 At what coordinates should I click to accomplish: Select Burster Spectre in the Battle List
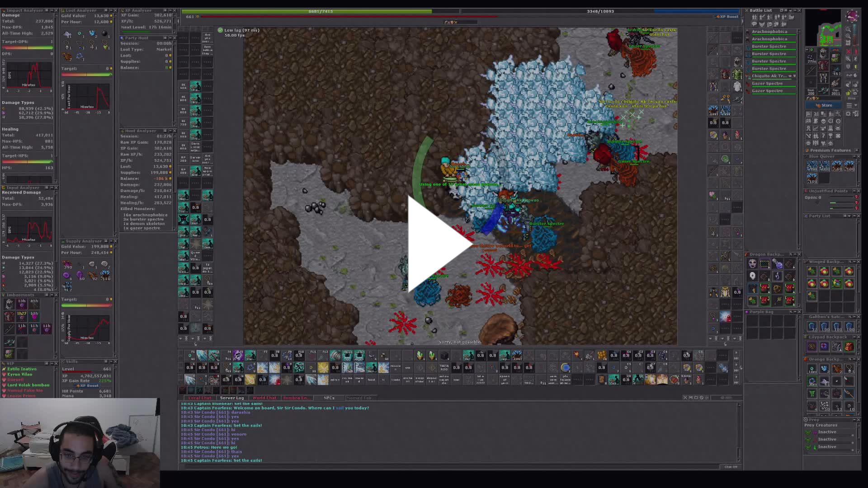769,46
